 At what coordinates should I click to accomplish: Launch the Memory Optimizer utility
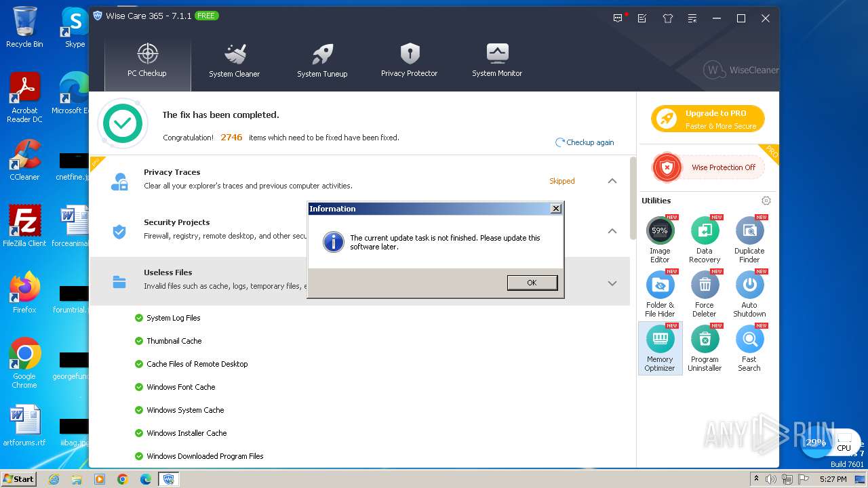pyautogui.click(x=660, y=348)
